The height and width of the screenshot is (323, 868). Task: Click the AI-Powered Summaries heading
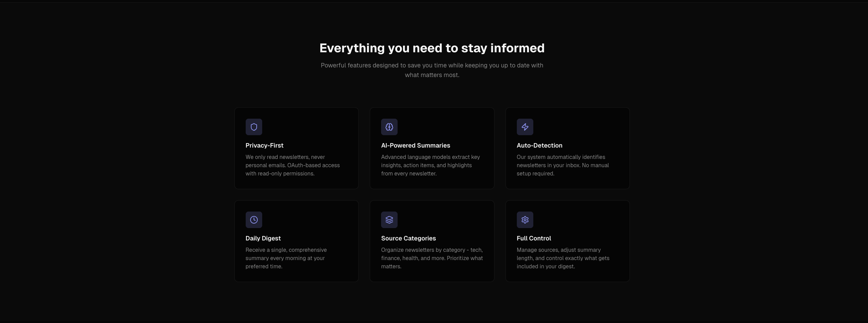coord(415,145)
